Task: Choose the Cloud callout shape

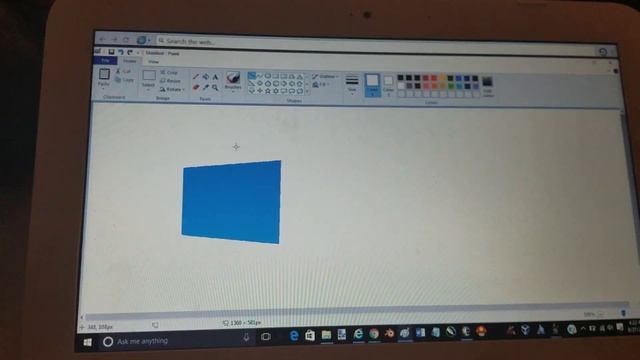Action: point(300,91)
